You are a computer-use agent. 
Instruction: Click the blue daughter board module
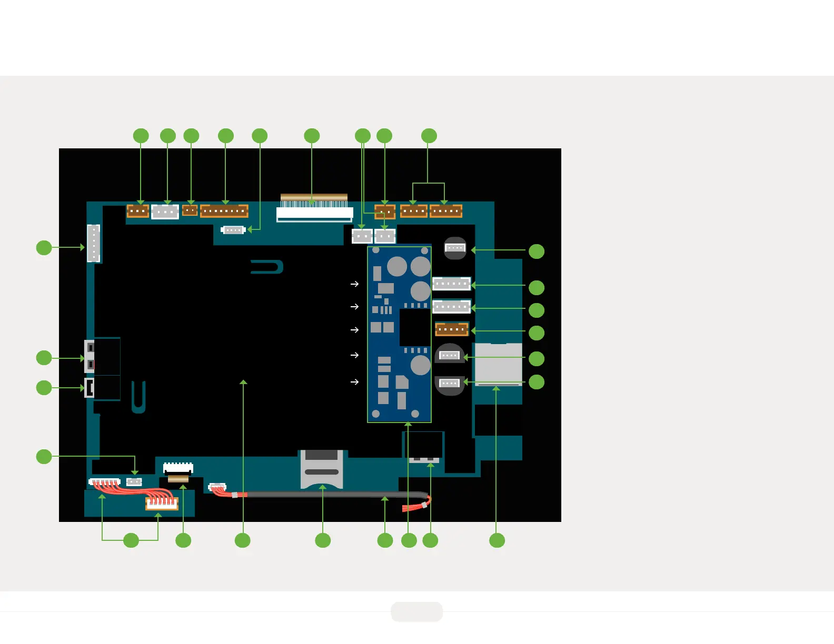point(400,334)
